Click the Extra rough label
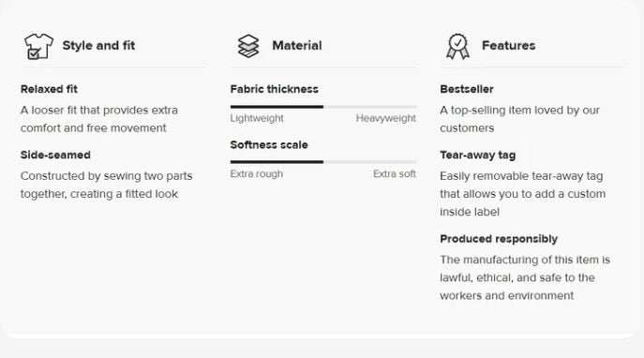The image size is (644, 358). coord(257,173)
